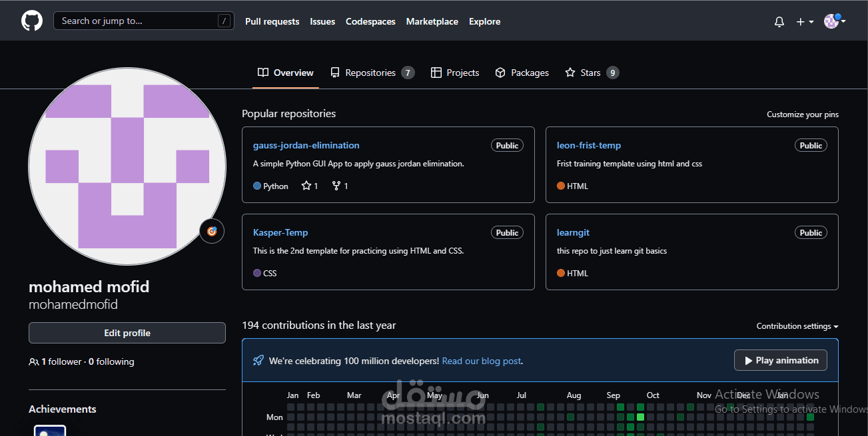
Task: Click the Public badge on learngit
Action: click(x=811, y=232)
